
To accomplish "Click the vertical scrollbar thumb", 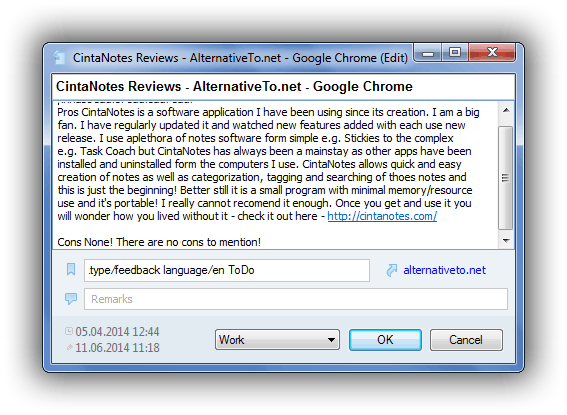I will coord(506,177).
